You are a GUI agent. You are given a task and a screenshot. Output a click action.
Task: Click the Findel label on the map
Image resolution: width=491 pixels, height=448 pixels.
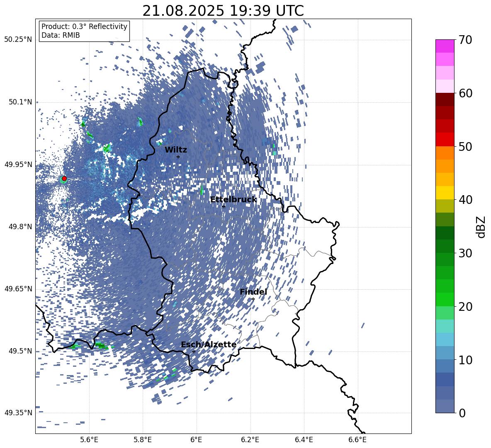pos(253,292)
